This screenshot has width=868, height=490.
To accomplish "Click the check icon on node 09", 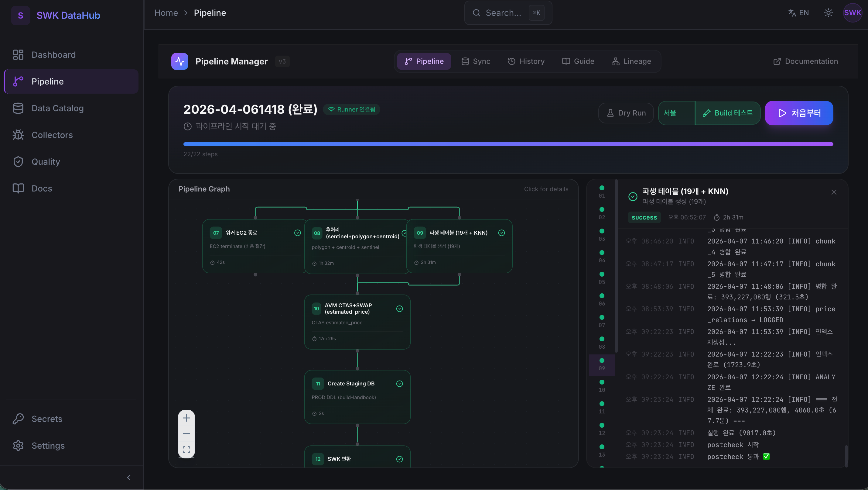I will coord(501,233).
